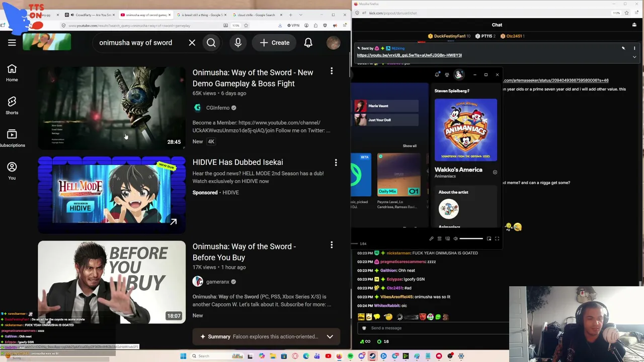Open the YouTube account avatar menu
The height and width of the screenshot is (362, 644).
tap(333, 43)
